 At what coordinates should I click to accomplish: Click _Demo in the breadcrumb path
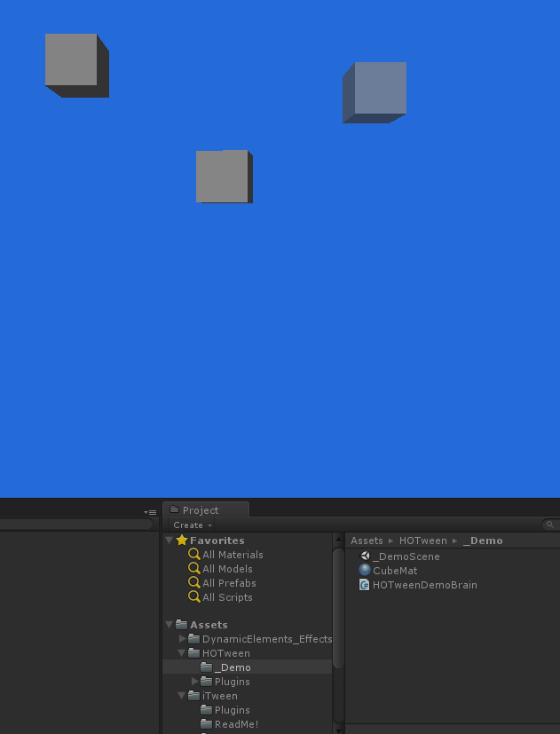483,541
